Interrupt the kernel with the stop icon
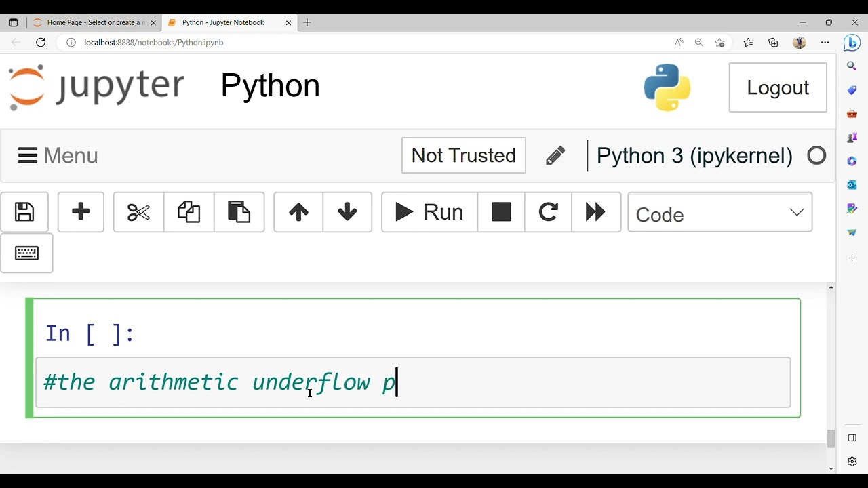This screenshot has height=488, width=868. [x=501, y=212]
